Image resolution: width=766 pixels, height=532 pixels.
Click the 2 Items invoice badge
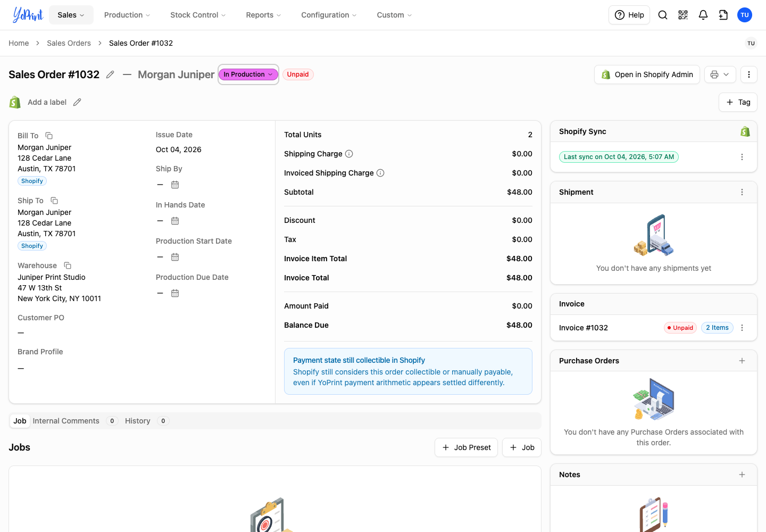coord(717,328)
